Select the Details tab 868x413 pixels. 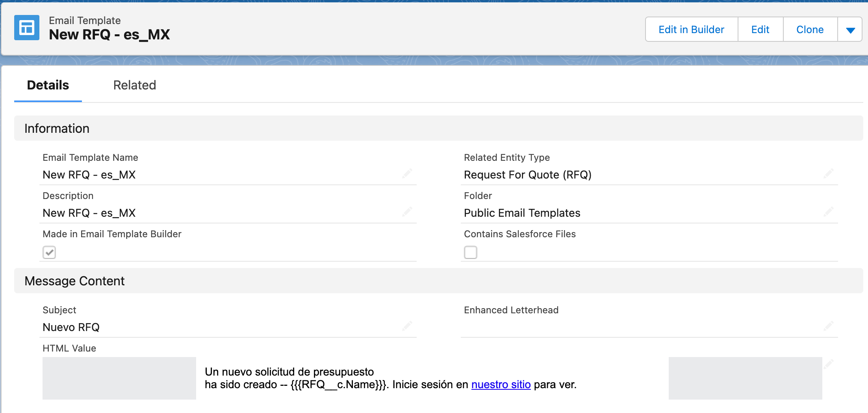pyautogui.click(x=48, y=85)
